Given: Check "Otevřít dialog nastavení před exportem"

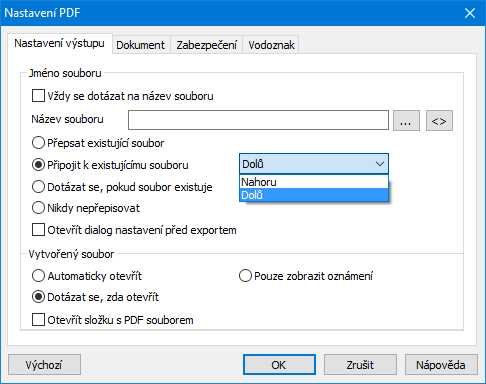Looking at the screenshot, I should [38, 230].
